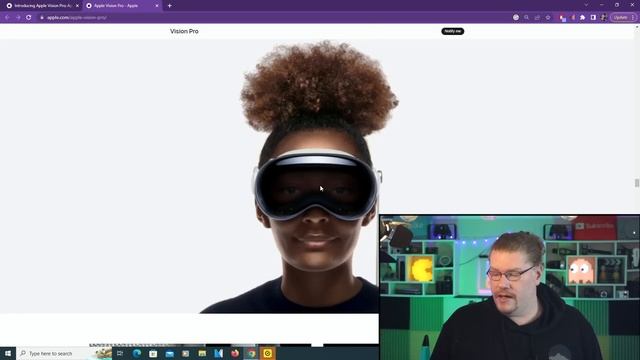Click the Vision Pro heading link
640x360 pixels.
[184, 31]
